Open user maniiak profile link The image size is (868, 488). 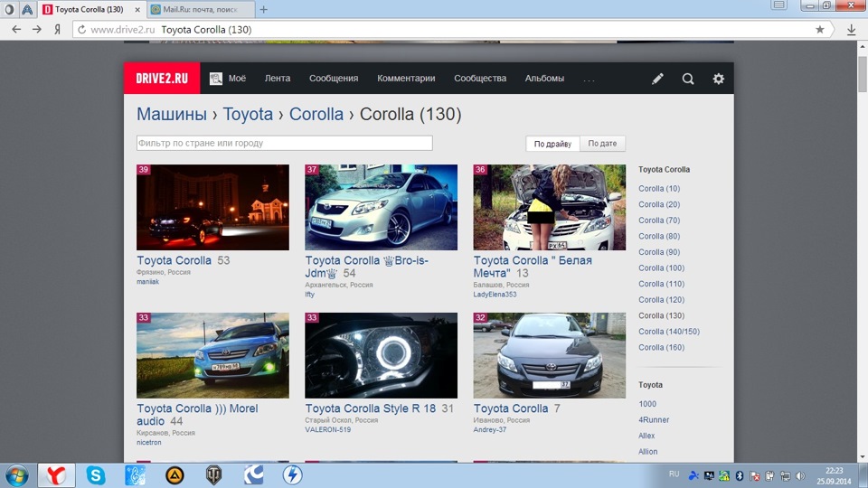[x=147, y=282]
